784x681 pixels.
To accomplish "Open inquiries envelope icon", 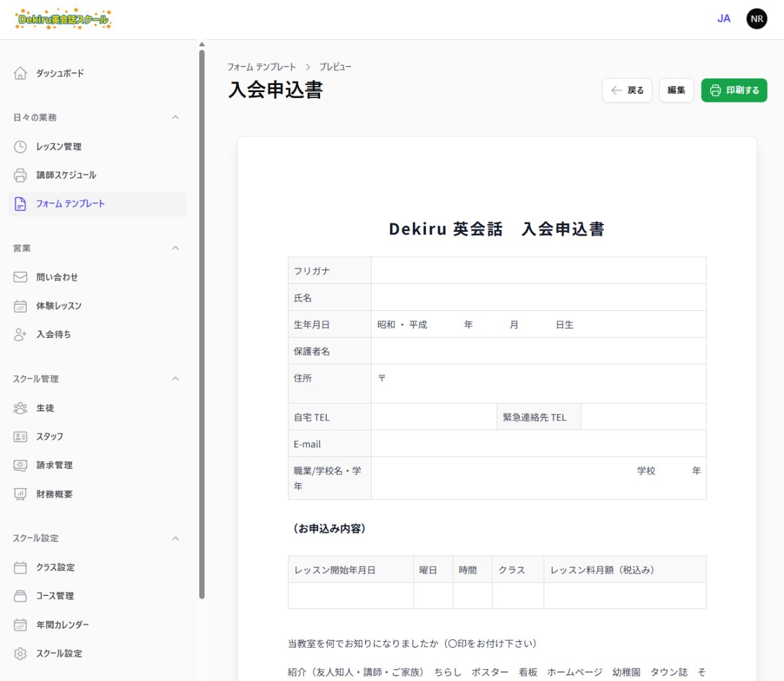I will click(x=20, y=277).
